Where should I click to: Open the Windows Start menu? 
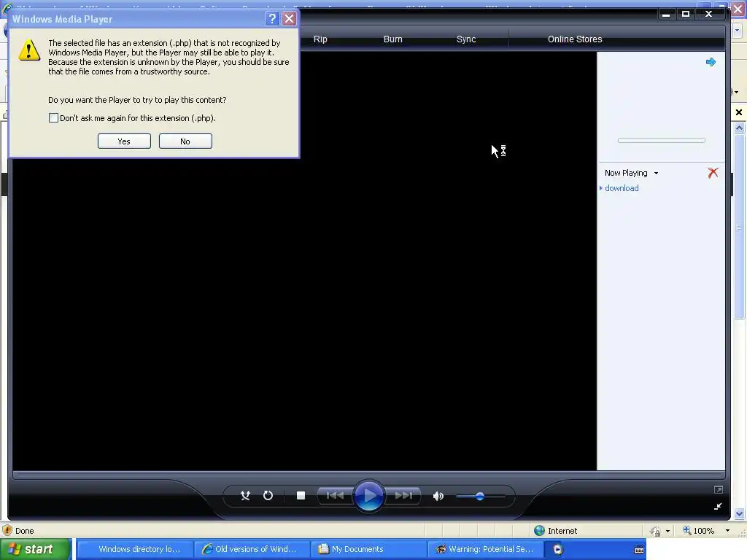coord(36,549)
